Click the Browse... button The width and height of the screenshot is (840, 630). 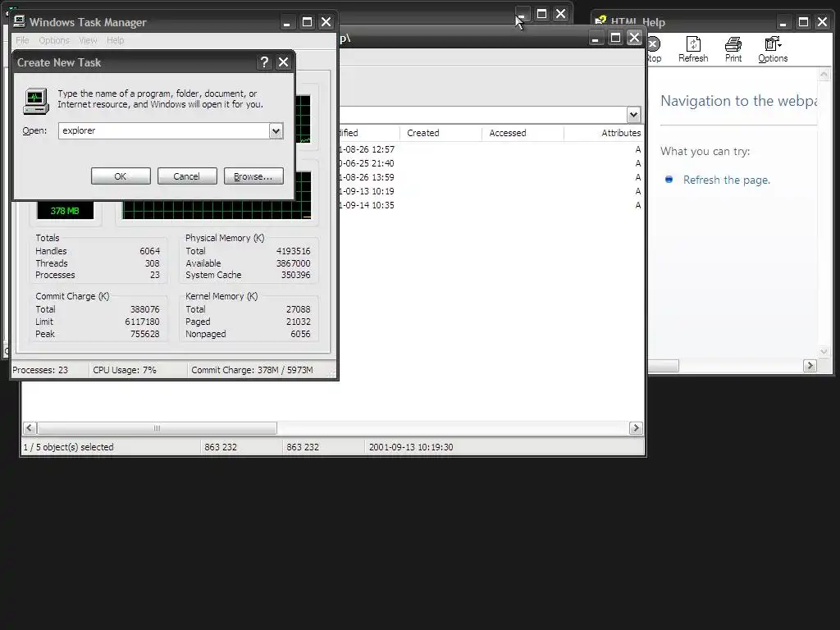tap(253, 176)
